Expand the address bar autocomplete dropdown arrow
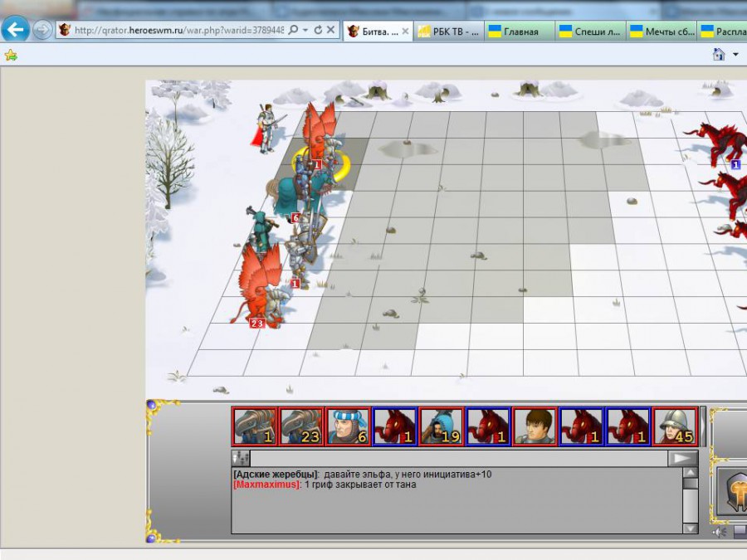 pyautogui.click(x=305, y=31)
